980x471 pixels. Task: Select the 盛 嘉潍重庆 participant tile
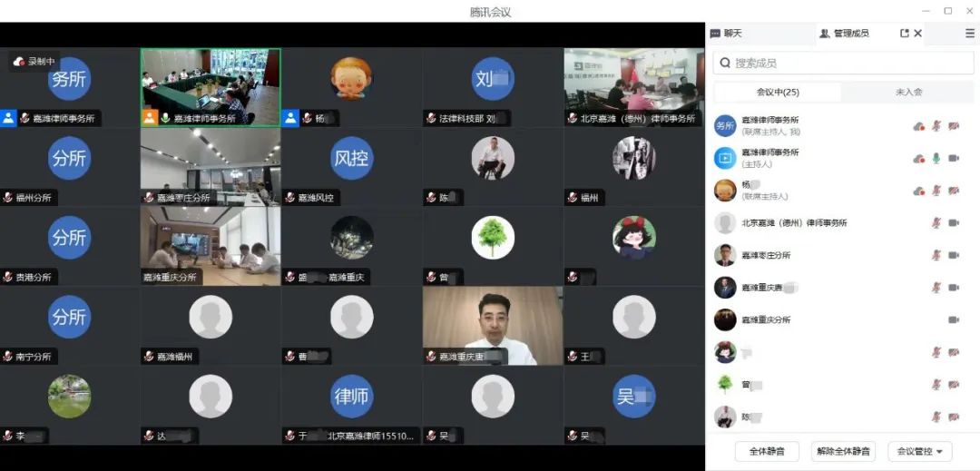(x=351, y=246)
